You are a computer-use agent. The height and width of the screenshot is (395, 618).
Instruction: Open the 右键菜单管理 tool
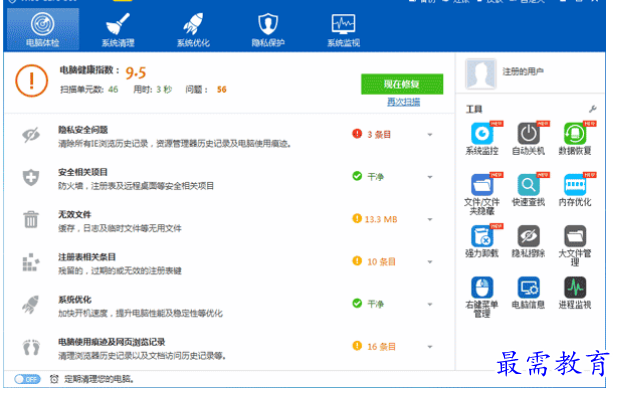[482, 296]
